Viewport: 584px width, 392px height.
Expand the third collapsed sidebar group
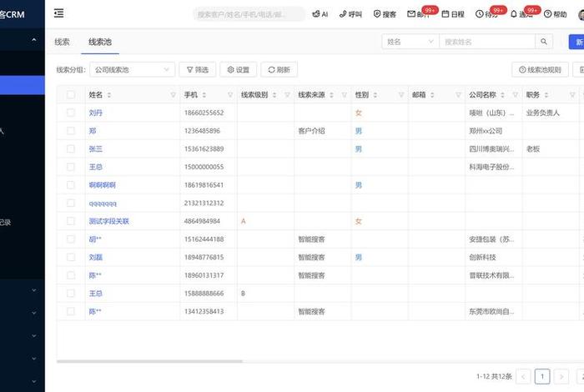(34, 336)
